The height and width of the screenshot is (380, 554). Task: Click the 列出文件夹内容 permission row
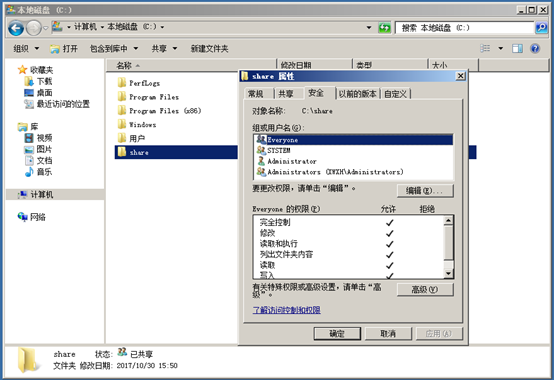[x=349, y=254]
